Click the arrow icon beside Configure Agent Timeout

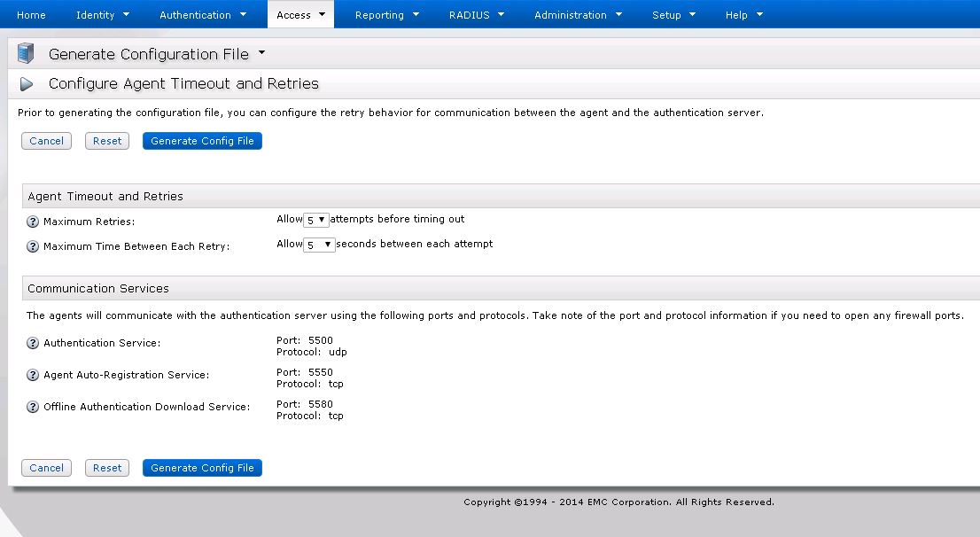(27, 84)
